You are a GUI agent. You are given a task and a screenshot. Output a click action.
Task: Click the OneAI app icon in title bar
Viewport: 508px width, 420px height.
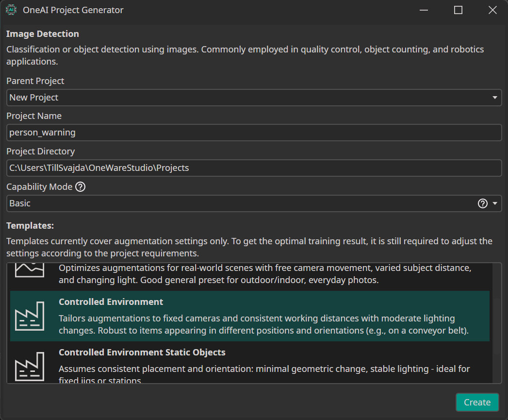11,10
